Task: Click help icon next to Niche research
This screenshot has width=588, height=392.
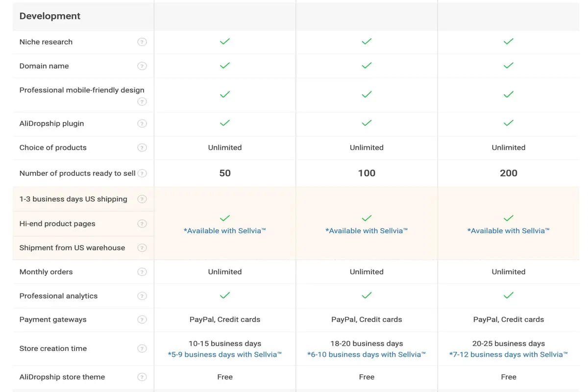Action: [142, 42]
